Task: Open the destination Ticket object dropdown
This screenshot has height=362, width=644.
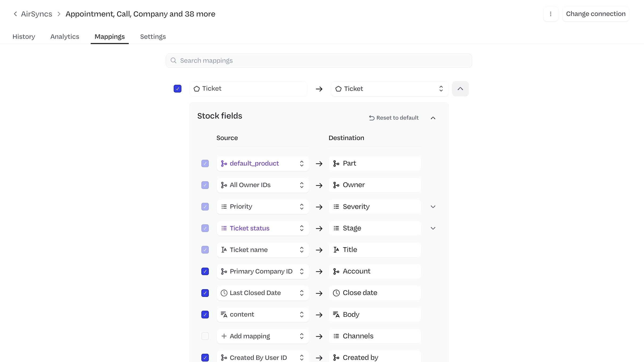Action: 389,89
